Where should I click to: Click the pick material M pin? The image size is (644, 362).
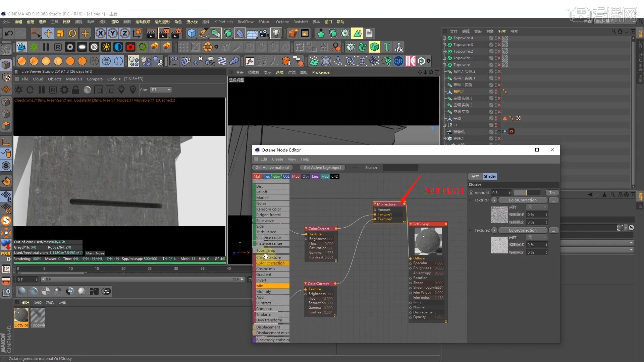coord(133,90)
